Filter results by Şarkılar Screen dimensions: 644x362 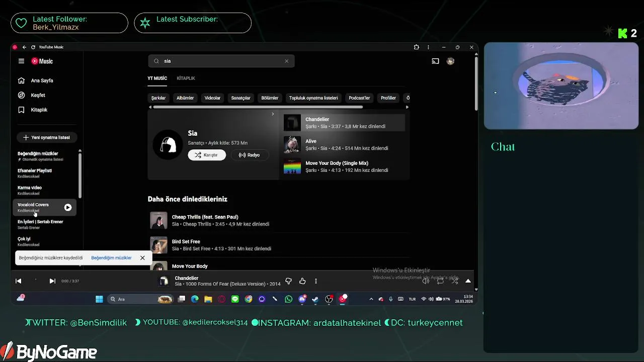[x=158, y=98]
